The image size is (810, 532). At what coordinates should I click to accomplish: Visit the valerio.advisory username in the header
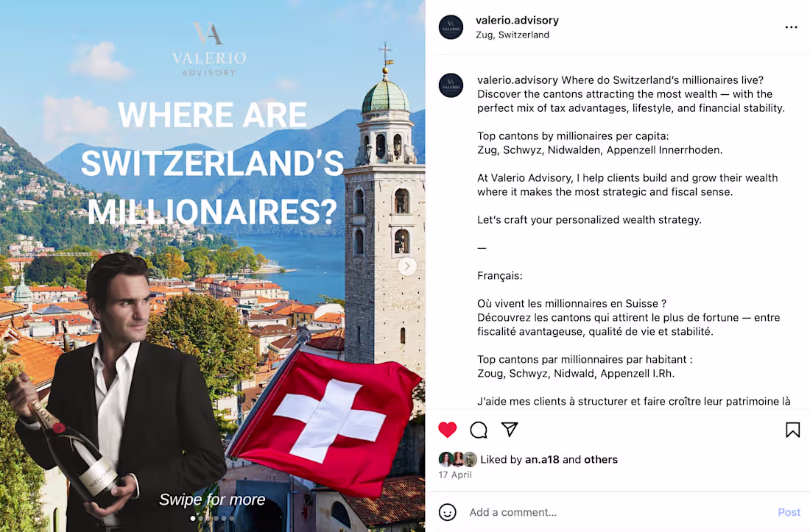point(518,20)
